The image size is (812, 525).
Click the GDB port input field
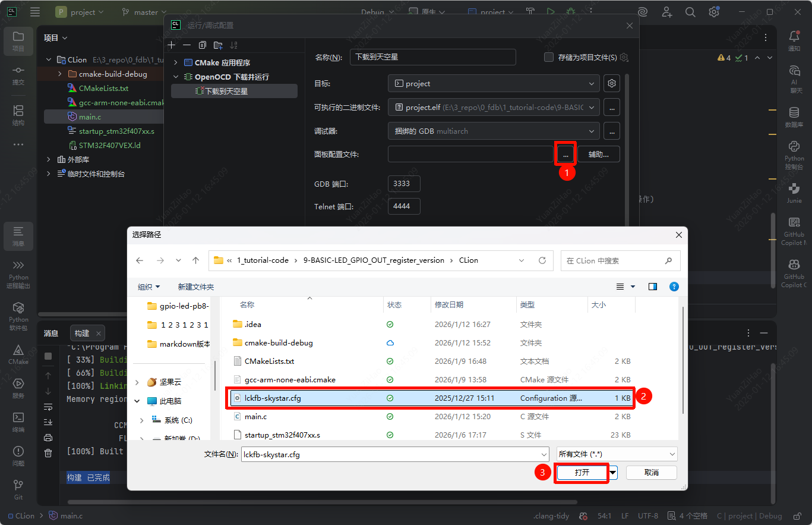tap(403, 184)
